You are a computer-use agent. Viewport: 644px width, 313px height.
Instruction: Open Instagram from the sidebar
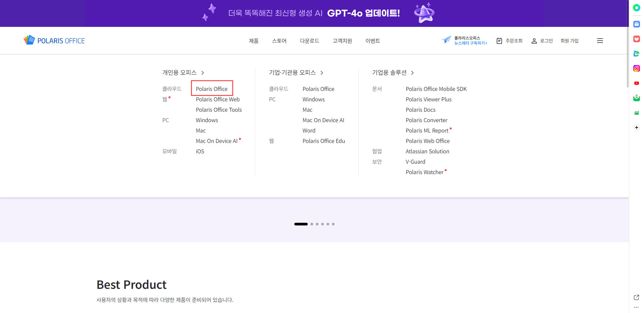pos(637,68)
